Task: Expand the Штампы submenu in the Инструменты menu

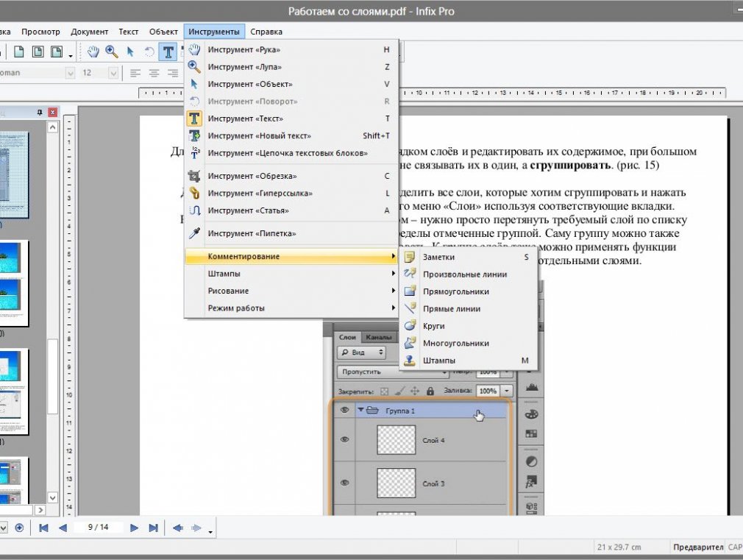Action: click(x=291, y=274)
